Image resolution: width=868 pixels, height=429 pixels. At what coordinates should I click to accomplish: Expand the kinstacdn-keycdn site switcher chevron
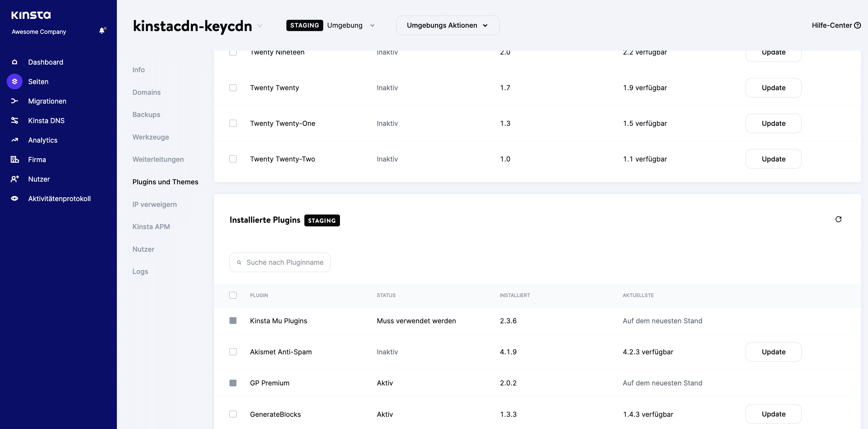click(260, 26)
